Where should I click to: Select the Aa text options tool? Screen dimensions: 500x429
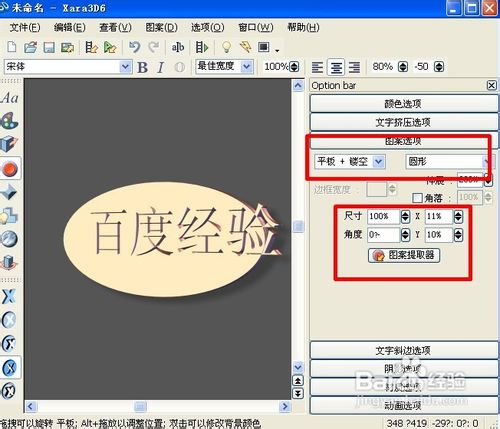pyautogui.click(x=10, y=98)
